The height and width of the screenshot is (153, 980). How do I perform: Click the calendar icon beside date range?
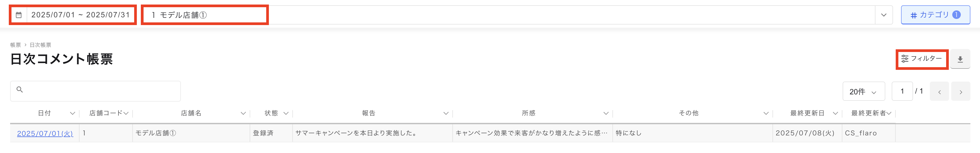(19, 15)
